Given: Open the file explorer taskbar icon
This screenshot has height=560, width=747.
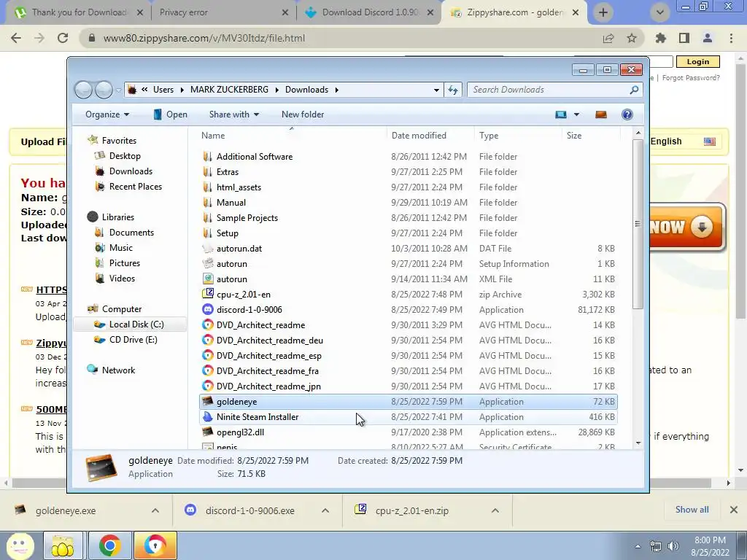Looking at the screenshot, I should [63, 545].
